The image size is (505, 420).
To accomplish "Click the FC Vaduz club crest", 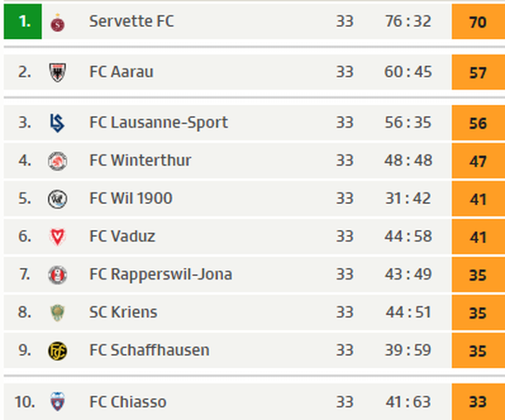I will pos(57,237).
